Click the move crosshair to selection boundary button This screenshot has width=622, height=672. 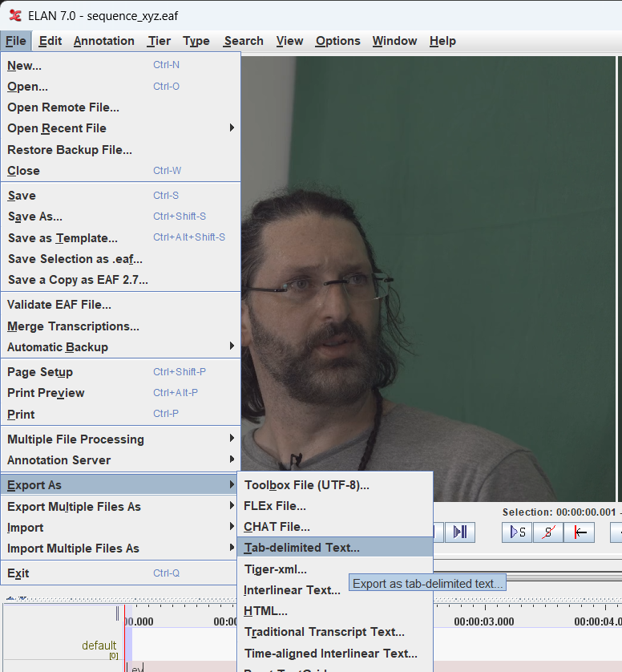[580, 532]
